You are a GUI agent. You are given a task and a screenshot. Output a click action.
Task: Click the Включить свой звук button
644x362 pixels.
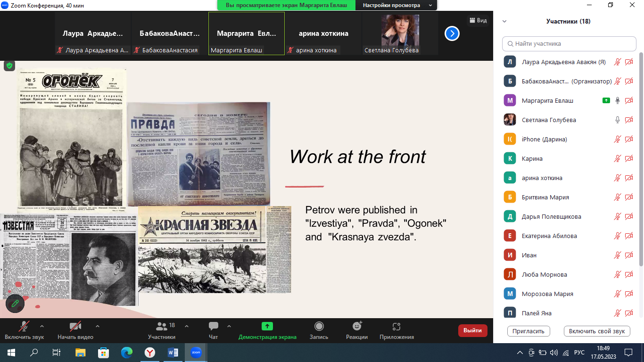pyautogui.click(x=597, y=331)
